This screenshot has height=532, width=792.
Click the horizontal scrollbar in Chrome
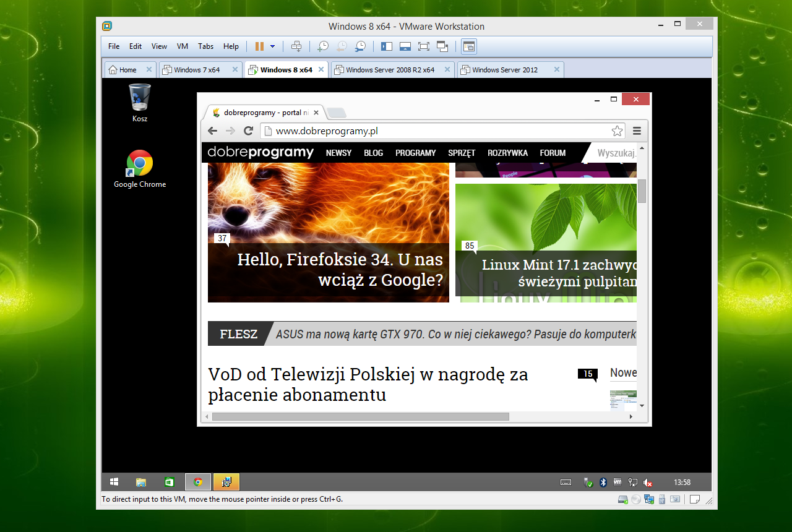(x=360, y=417)
